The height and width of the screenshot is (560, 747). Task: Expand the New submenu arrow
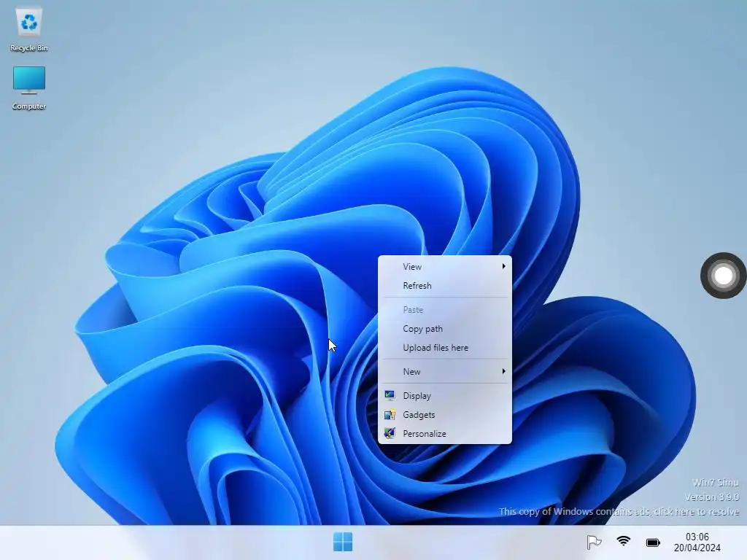pyautogui.click(x=503, y=371)
